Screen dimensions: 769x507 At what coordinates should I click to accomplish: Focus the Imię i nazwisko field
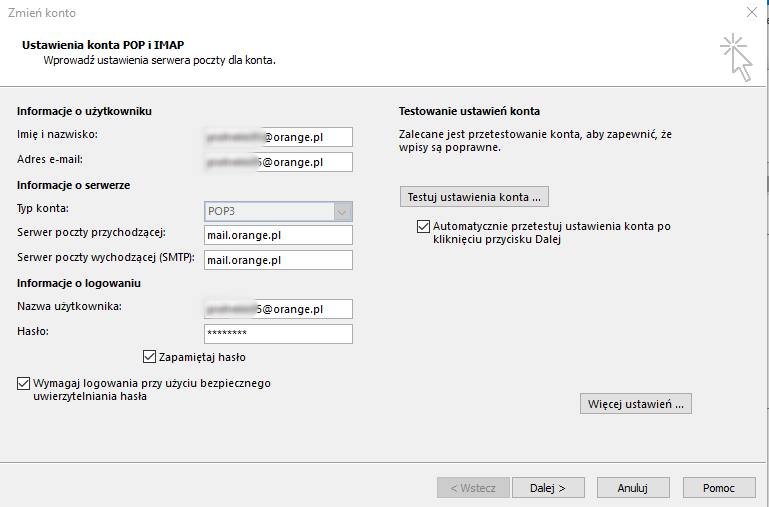(278, 137)
